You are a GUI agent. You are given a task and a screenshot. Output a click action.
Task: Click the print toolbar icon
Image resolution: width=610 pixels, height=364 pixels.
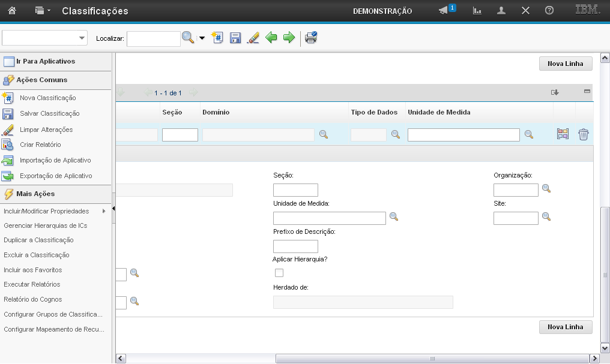point(310,38)
